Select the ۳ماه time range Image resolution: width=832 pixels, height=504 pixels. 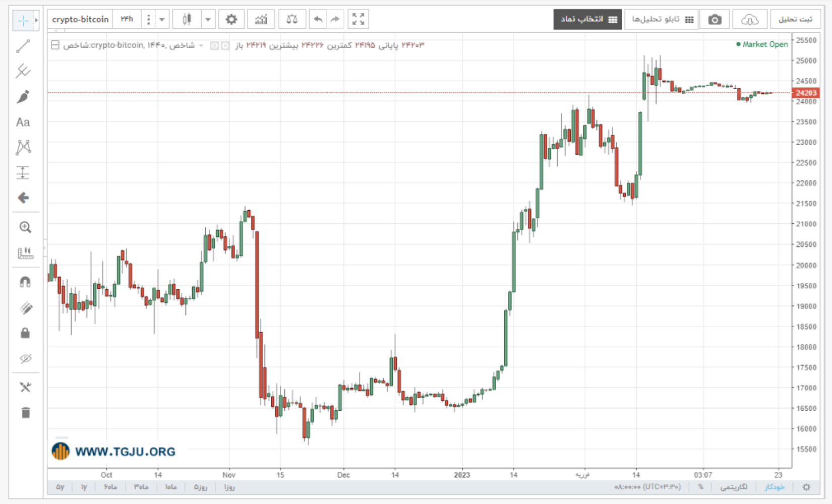click(x=141, y=487)
